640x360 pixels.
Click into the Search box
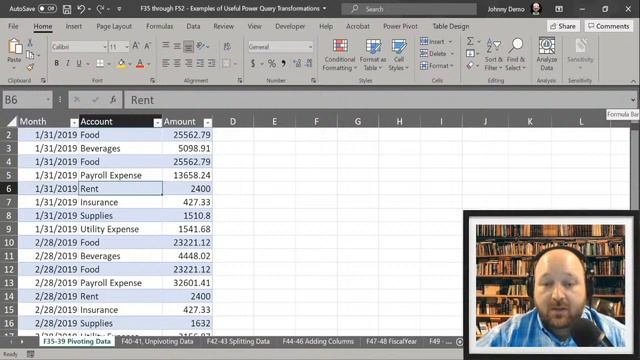[x=409, y=9]
